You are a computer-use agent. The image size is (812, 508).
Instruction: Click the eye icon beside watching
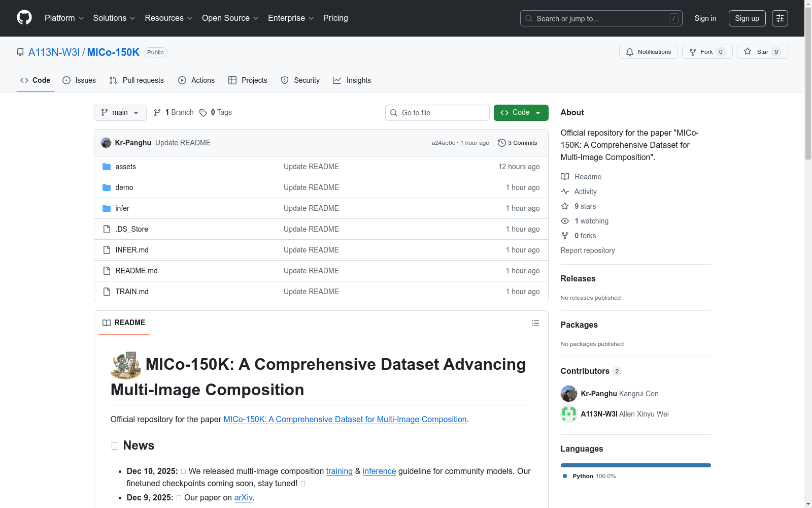point(565,221)
